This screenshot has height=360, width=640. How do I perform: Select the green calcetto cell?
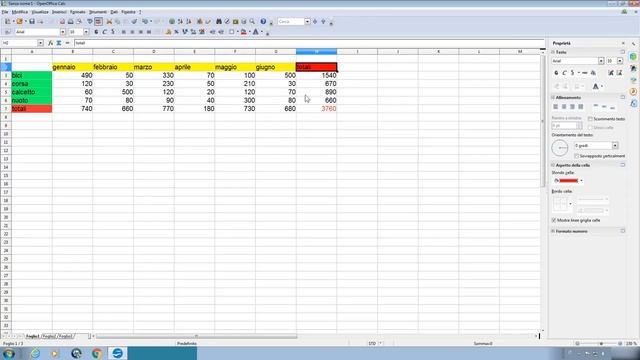point(32,92)
